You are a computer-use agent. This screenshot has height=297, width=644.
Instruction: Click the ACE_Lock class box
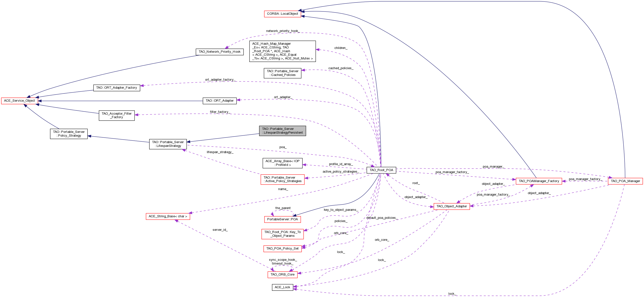click(282, 287)
